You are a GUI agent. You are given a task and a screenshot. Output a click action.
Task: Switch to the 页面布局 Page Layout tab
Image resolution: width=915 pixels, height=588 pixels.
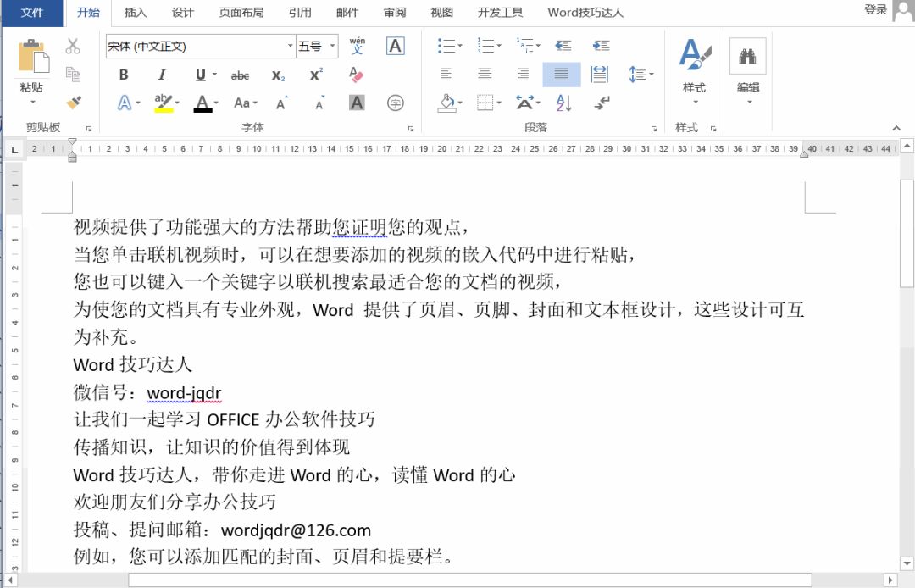[x=241, y=12]
